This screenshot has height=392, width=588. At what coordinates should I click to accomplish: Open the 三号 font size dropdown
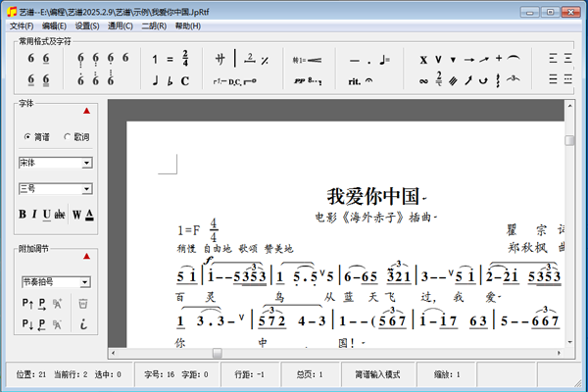(x=86, y=189)
